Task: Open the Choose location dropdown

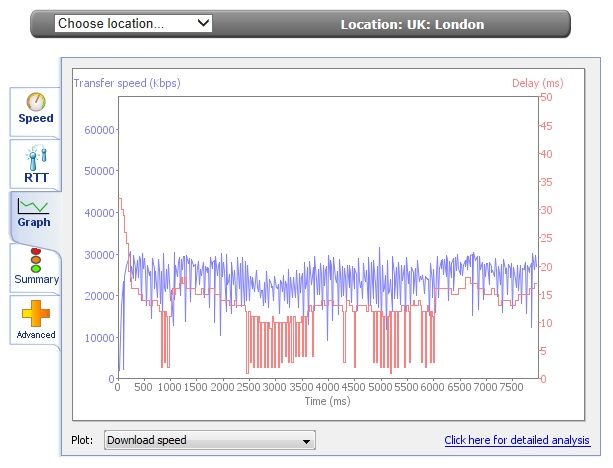Action: pos(133,23)
